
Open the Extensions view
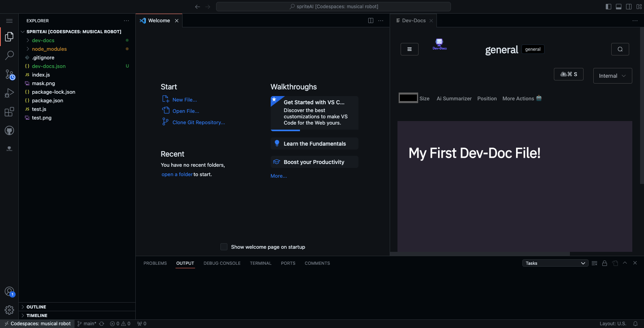point(9,112)
